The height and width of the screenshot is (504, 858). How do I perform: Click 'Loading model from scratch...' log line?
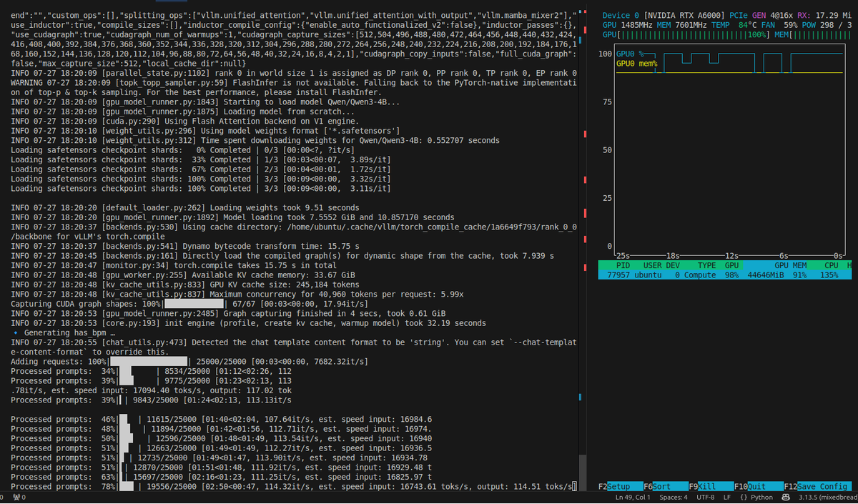(x=182, y=112)
